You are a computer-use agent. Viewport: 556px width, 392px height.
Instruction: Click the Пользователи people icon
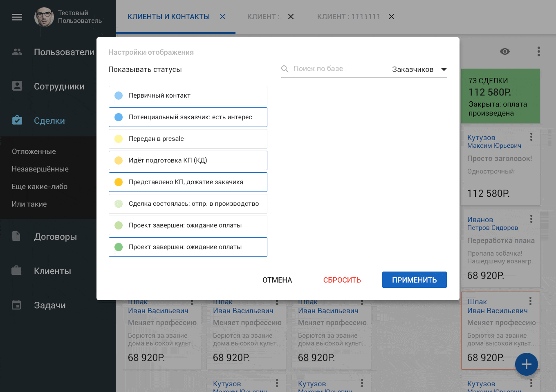point(17,52)
